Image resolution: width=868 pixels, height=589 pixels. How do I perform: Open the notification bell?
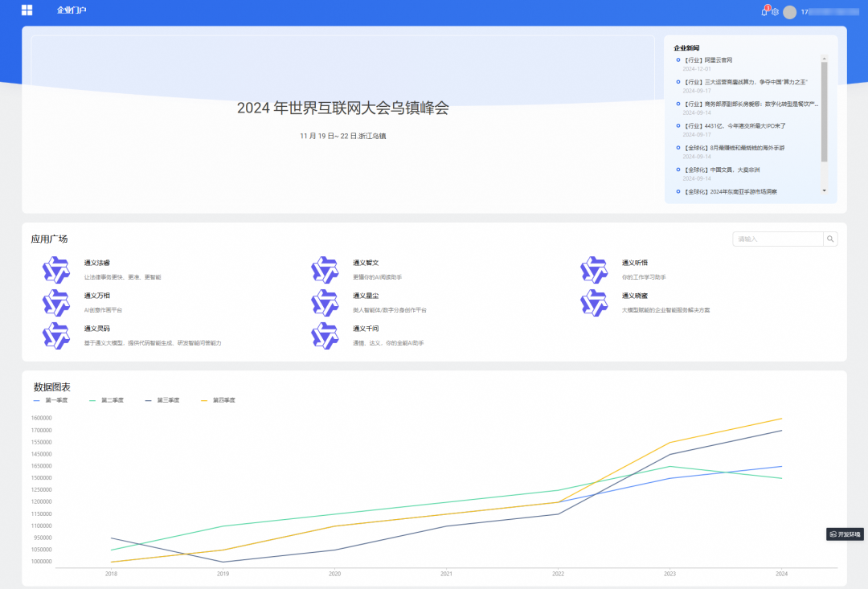pyautogui.click(x=764, y=11)
